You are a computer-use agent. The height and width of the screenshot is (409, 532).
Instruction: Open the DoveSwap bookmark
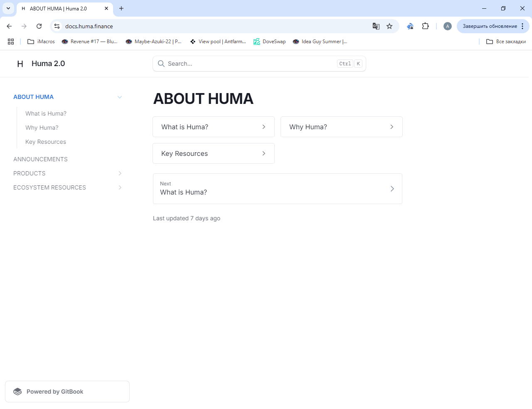pyautogui.click(x=270, y=42)
